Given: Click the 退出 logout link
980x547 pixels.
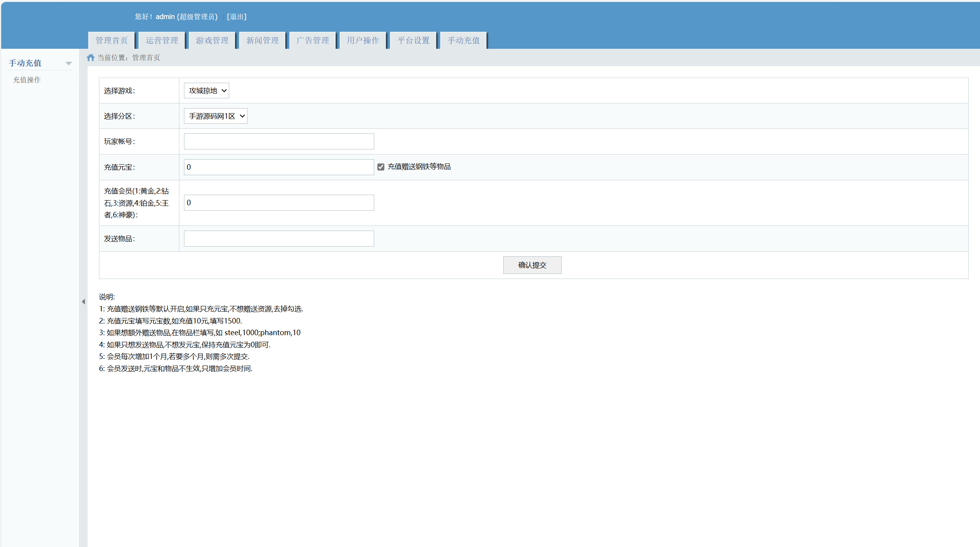Looking at the screenshot, I should 237,17.
